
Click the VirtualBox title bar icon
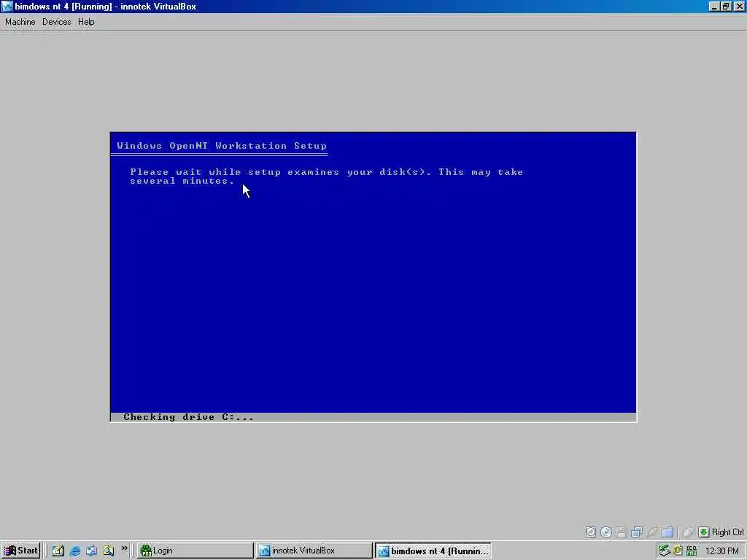point(7,6)
